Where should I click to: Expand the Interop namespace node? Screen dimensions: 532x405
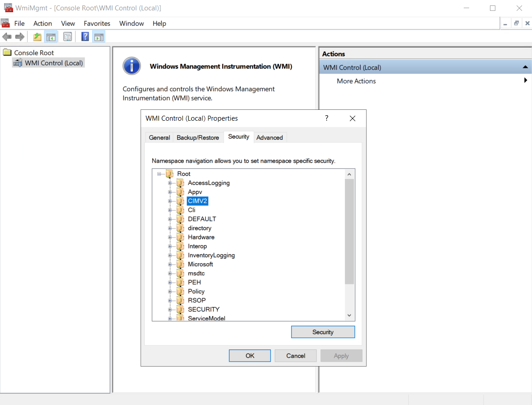[x=170, y=246]
